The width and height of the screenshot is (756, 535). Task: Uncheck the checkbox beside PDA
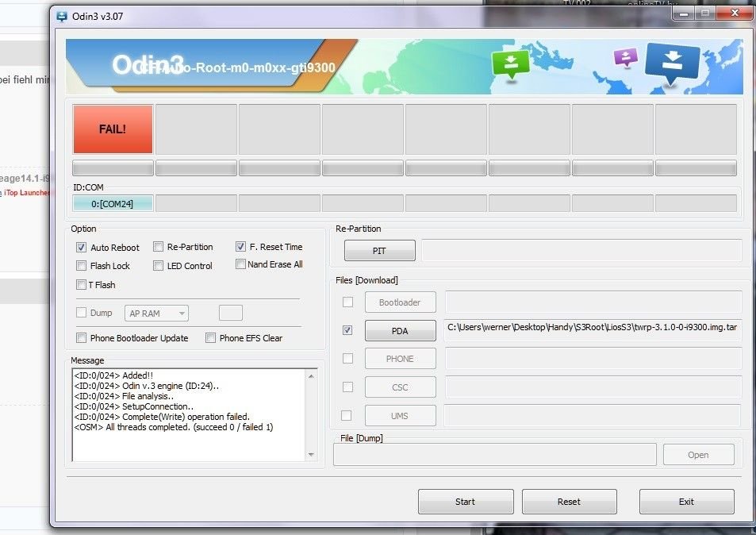point(347,330)
